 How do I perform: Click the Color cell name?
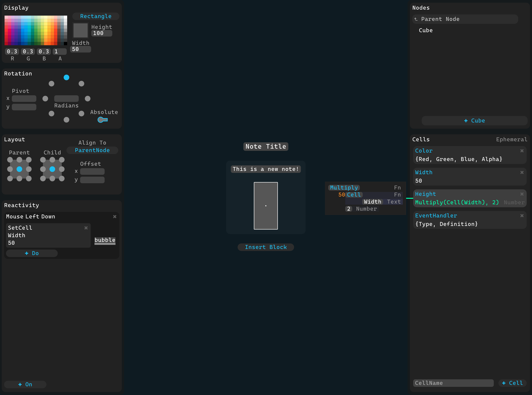click(424, 151)
